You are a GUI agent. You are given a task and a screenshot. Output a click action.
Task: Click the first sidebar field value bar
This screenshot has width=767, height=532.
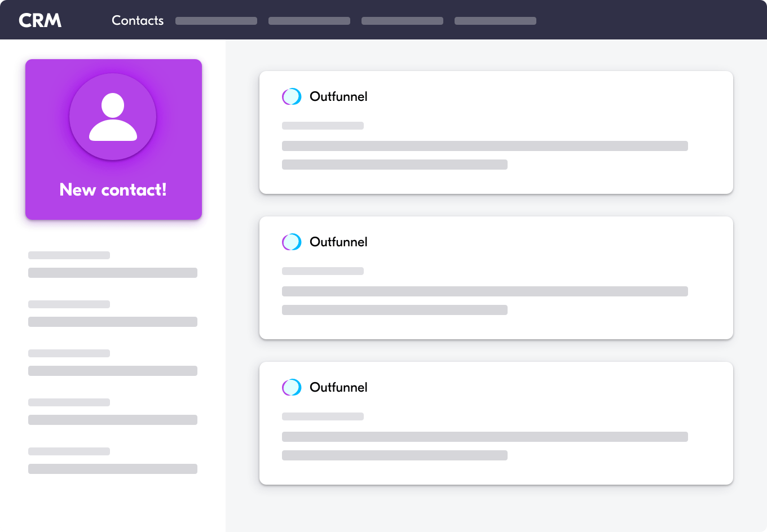(113, 273)
